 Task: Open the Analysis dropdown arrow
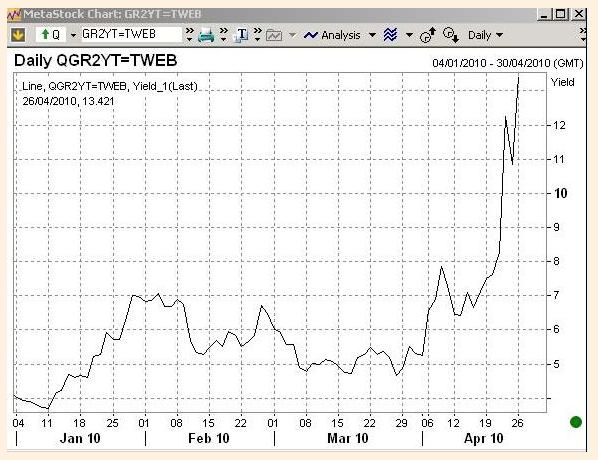(372, 35)
